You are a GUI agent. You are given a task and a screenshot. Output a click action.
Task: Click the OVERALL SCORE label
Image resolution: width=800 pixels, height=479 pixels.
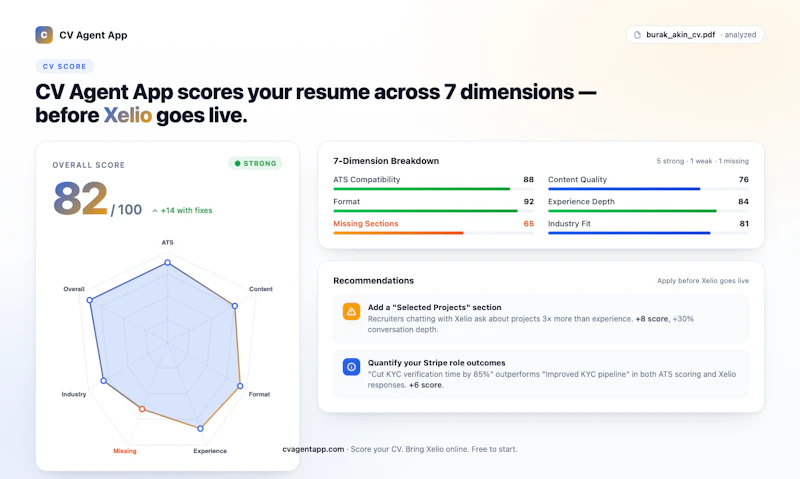89,165
